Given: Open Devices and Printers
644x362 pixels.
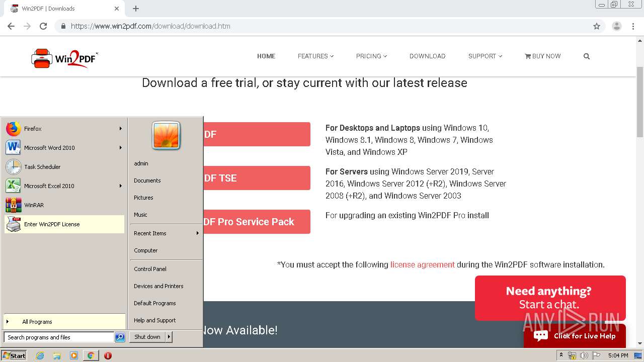Looking at the screenshot, I should point(166,286).
